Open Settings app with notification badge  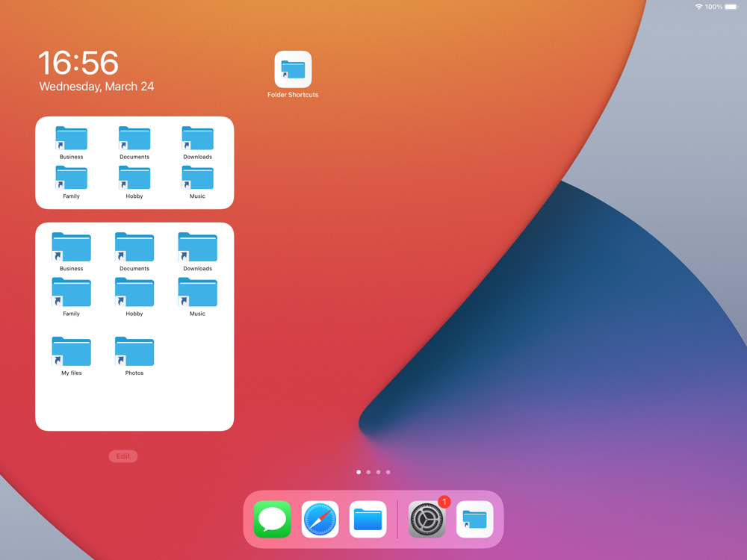(427, 519)
